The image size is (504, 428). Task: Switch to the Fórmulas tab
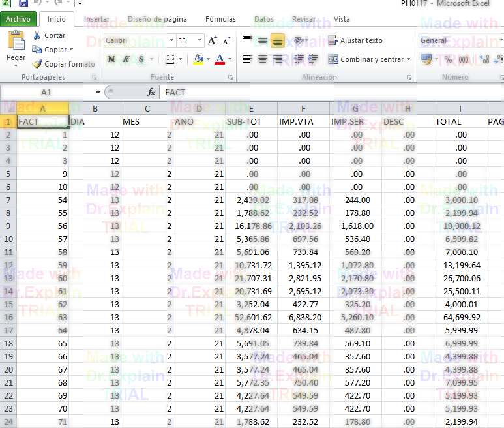click(220, 19)
